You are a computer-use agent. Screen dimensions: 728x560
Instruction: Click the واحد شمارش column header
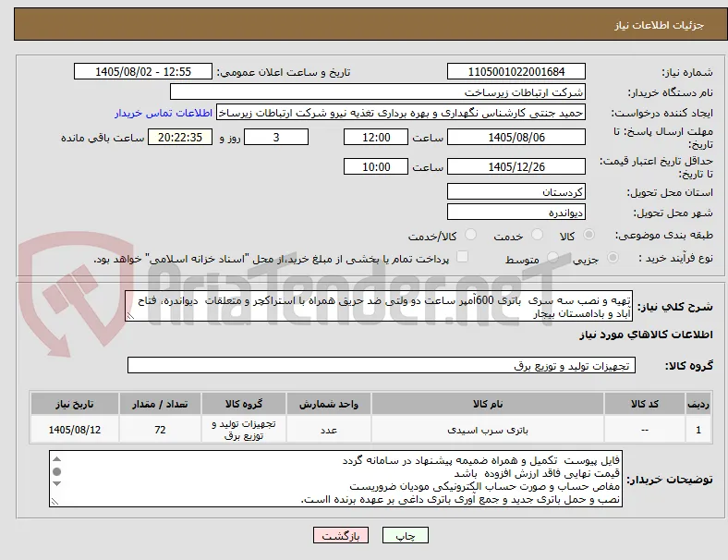pyautogui.click(x=329, y=404)
